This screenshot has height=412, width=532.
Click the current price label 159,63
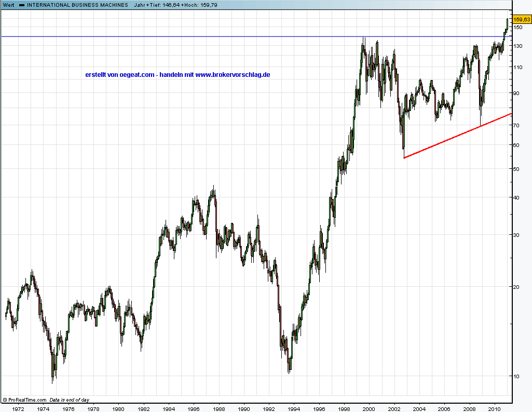522,19
